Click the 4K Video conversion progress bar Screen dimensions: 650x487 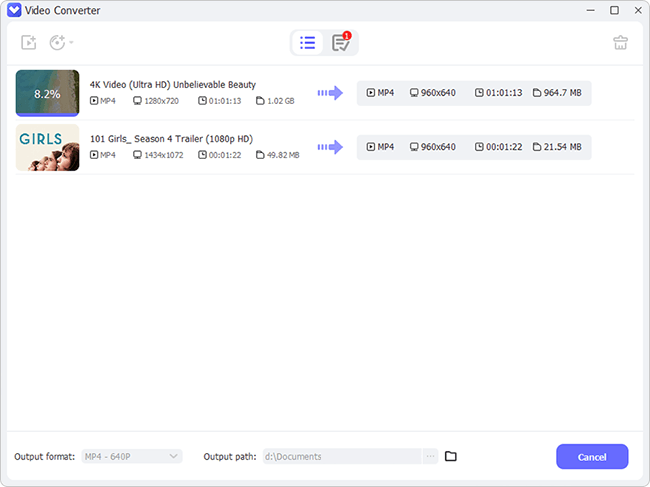[x=47, y=115]
